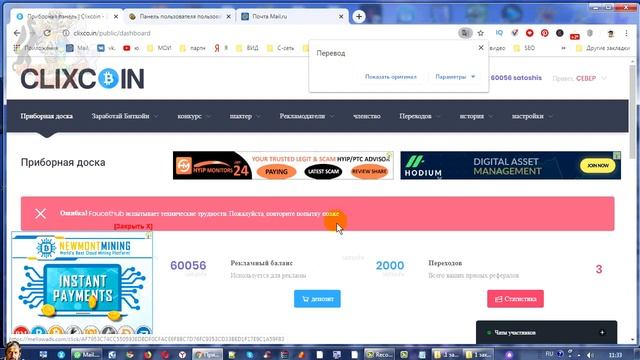Click the 60056 satoshis balance link

pos(516,78)
